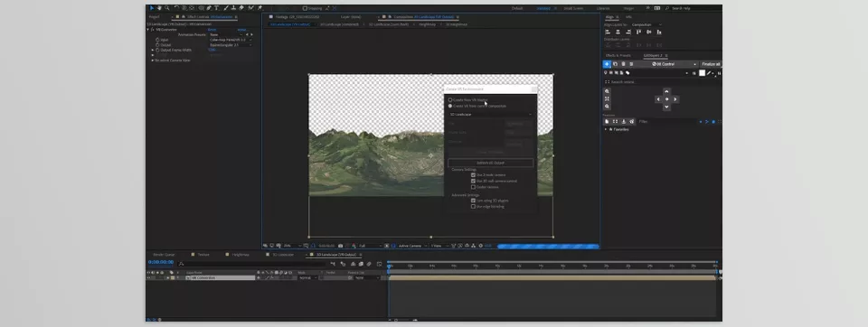Select the Puppet Pin tool

tap(259, 8)
